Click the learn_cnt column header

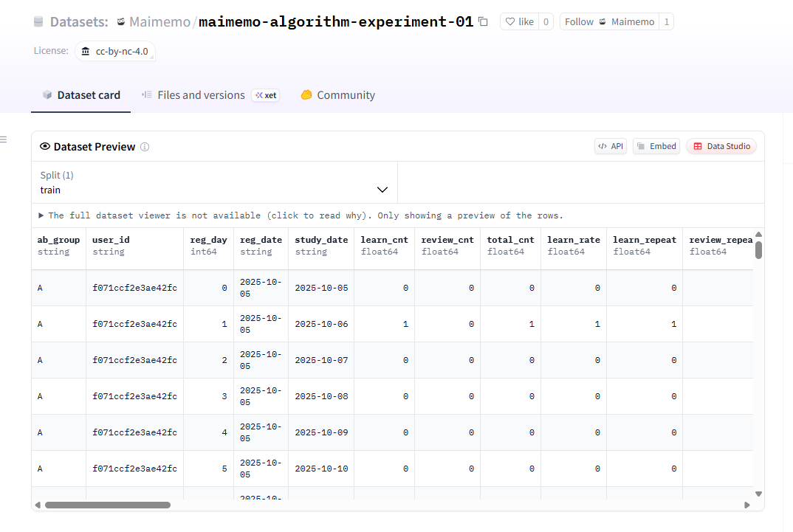[x=384, y=240]
